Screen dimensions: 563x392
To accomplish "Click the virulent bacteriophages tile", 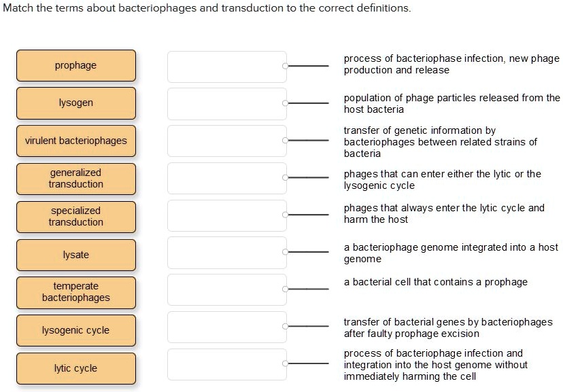I will click(x=75, y=141).
